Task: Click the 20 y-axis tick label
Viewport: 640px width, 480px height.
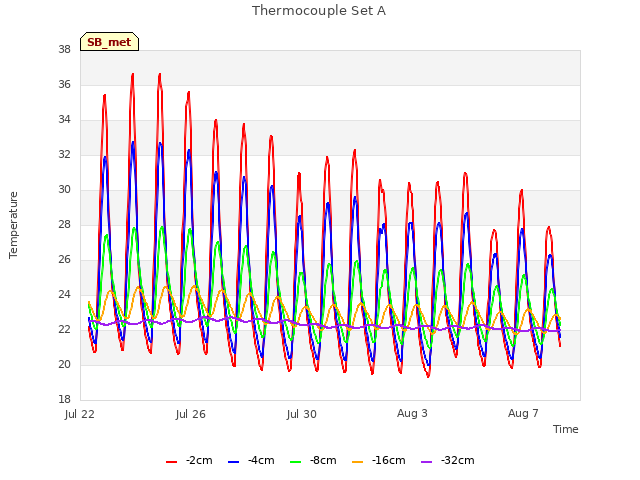Action: click(x=64, y=365)
